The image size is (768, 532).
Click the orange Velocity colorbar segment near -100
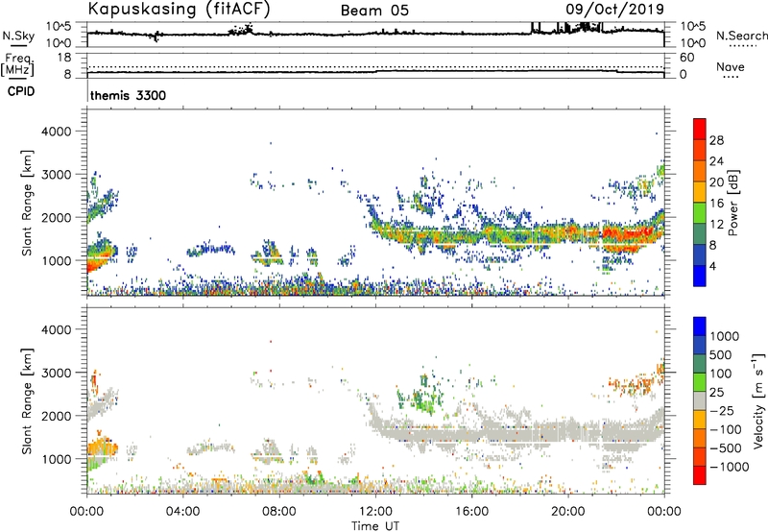pyautogui.click(x=700, y=438)
